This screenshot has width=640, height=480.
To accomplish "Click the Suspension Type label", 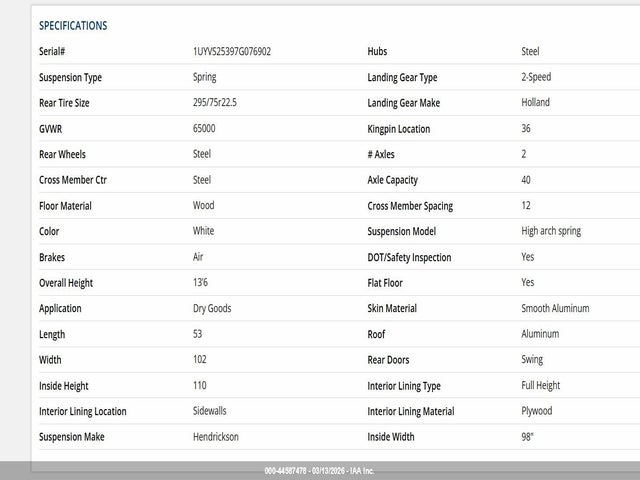I will tap(70, 77).
